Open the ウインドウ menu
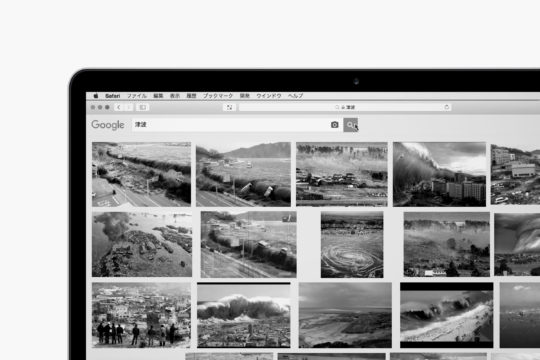The image size is (540, 360). [269, 96]
